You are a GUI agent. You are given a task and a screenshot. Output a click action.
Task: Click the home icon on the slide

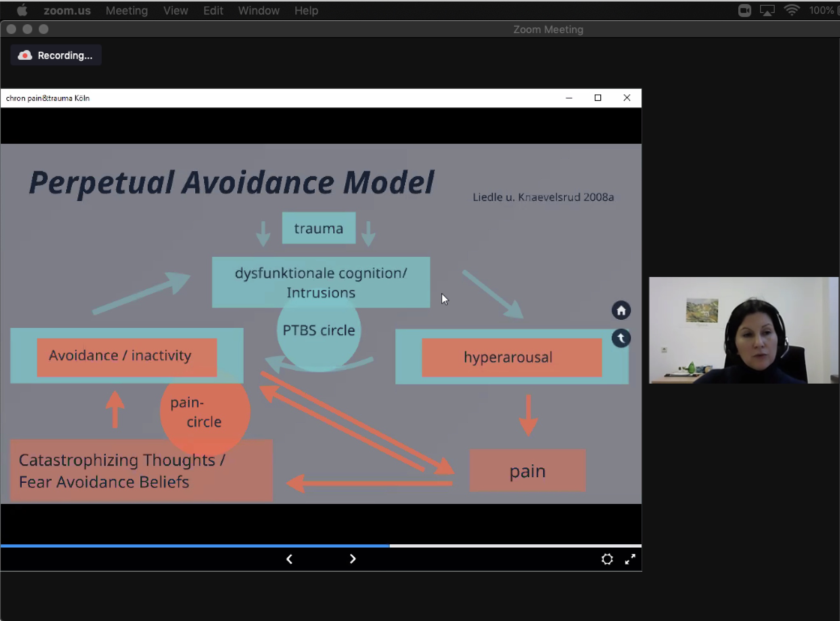[621, 310]
